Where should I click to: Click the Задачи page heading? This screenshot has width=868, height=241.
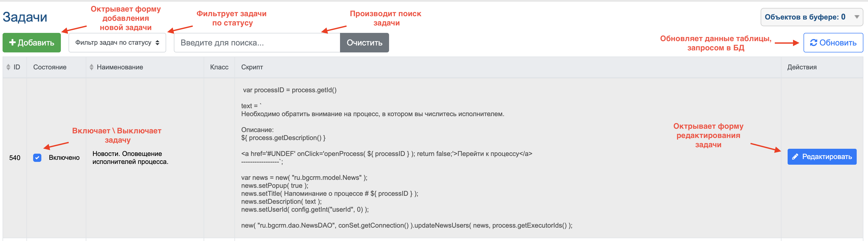pos(25,17)
